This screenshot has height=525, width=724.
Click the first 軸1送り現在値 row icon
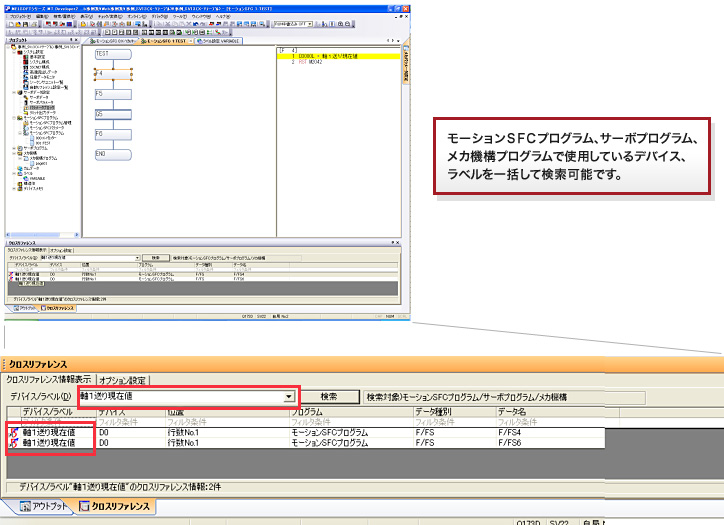pos(13,431)
